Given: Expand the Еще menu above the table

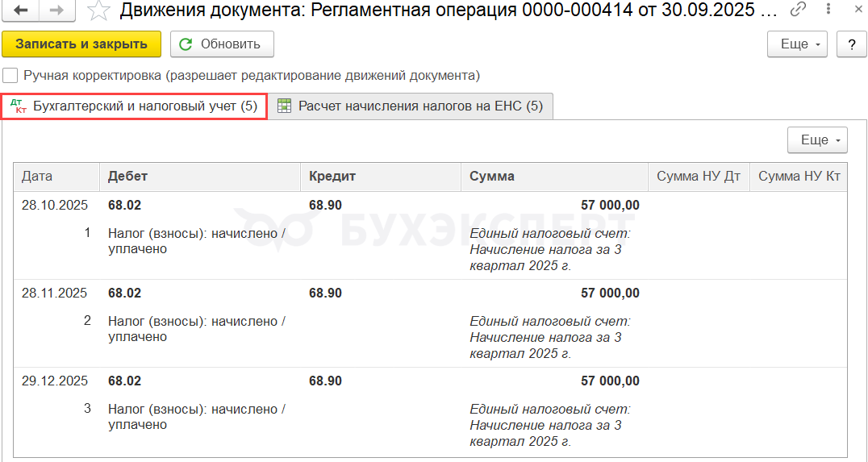Looking at the screenshot, I should tap(818, 140).
